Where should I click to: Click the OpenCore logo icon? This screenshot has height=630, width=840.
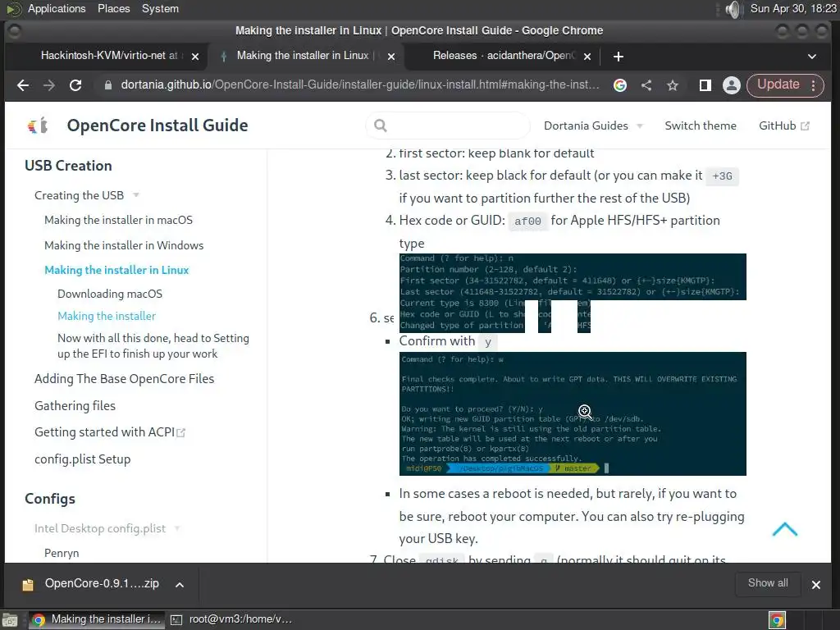tap(38, 126)
